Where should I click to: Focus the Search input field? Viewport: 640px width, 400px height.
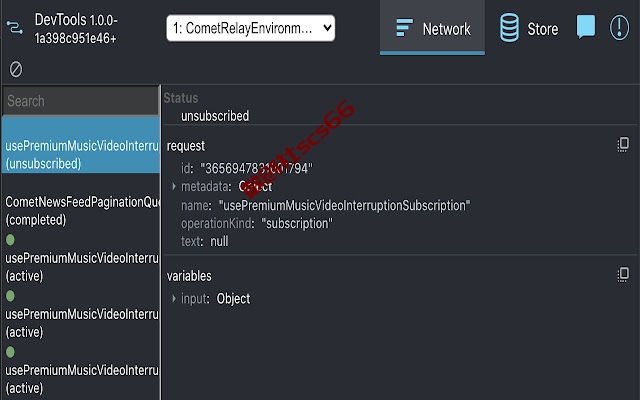[80, 101]
